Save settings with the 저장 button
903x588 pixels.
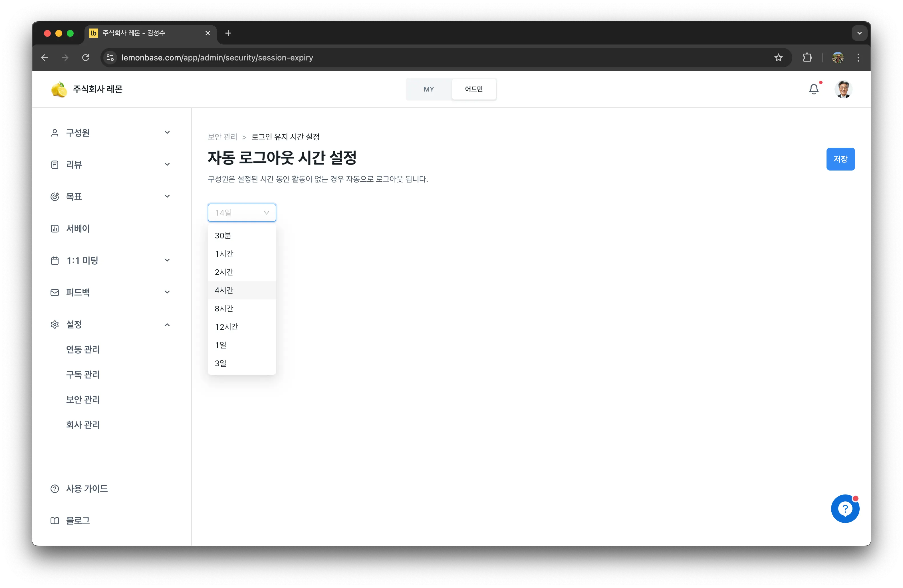[x=840, y=159]
